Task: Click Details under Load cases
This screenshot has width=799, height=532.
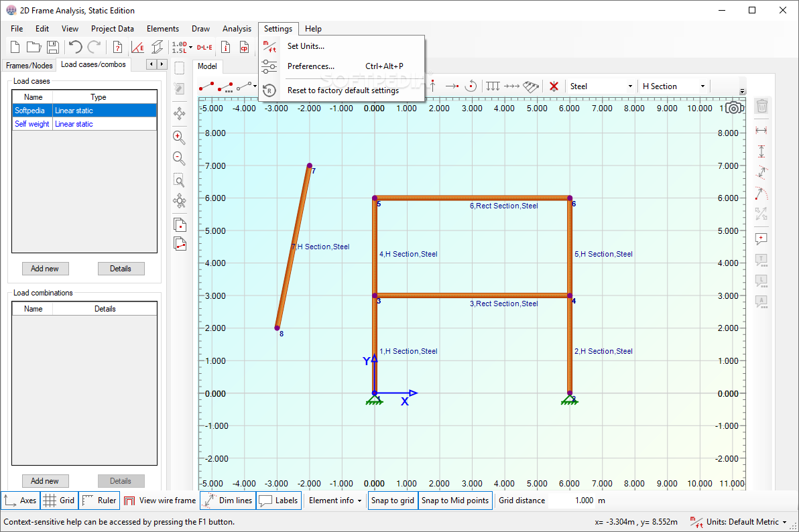Action: pyautogui.click(x=121, y=269)
